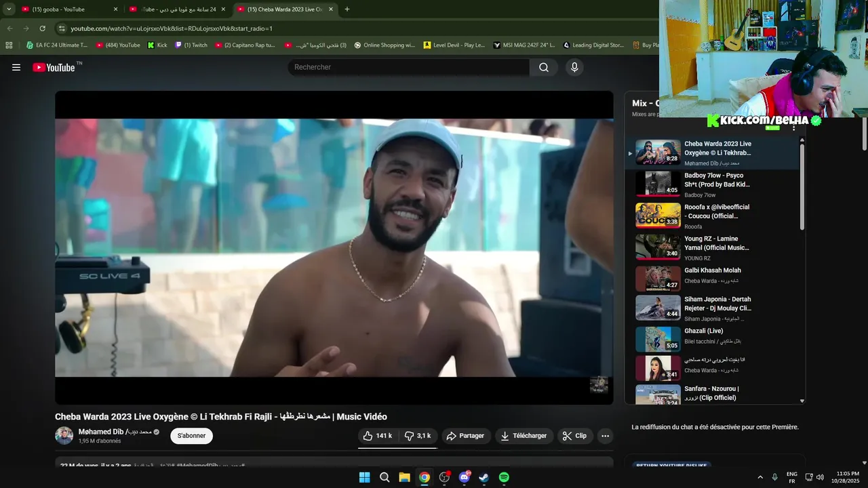868x488 pixels.
Task: Open Chrome from the taskbar
Action: click(x=424, y=477)
